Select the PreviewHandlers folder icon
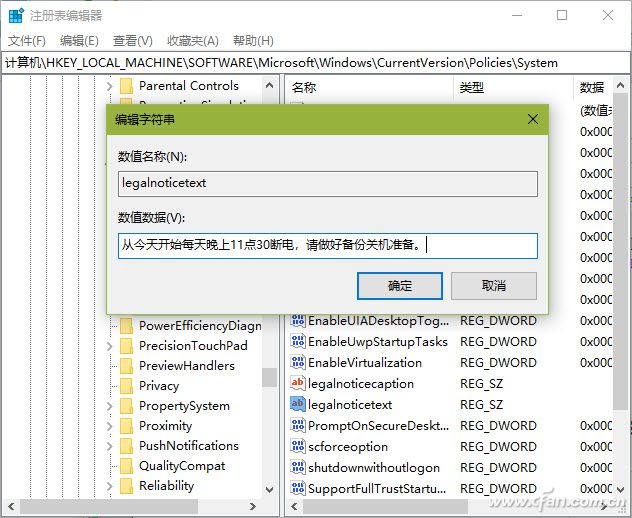 (x=127, y=366)
